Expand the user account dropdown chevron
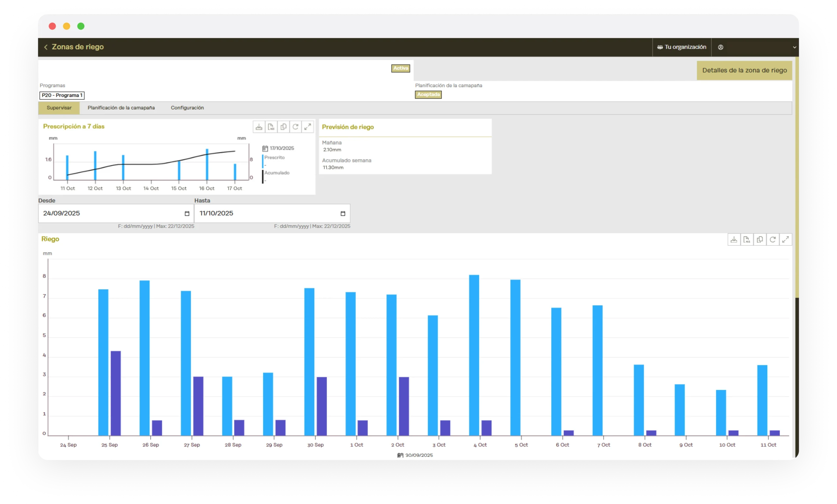The width and height of the screenshot is (837, 504). 794,47
